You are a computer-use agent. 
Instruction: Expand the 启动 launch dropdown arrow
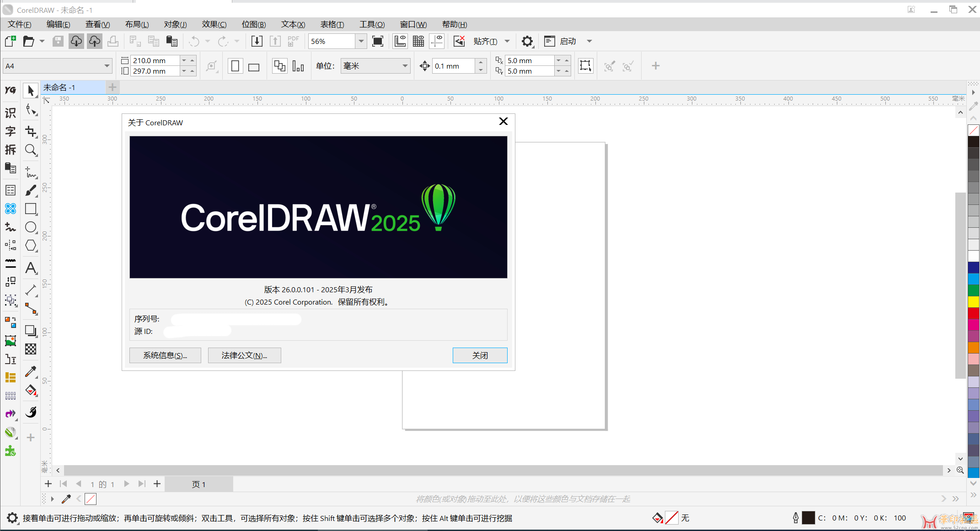(589, 41)
